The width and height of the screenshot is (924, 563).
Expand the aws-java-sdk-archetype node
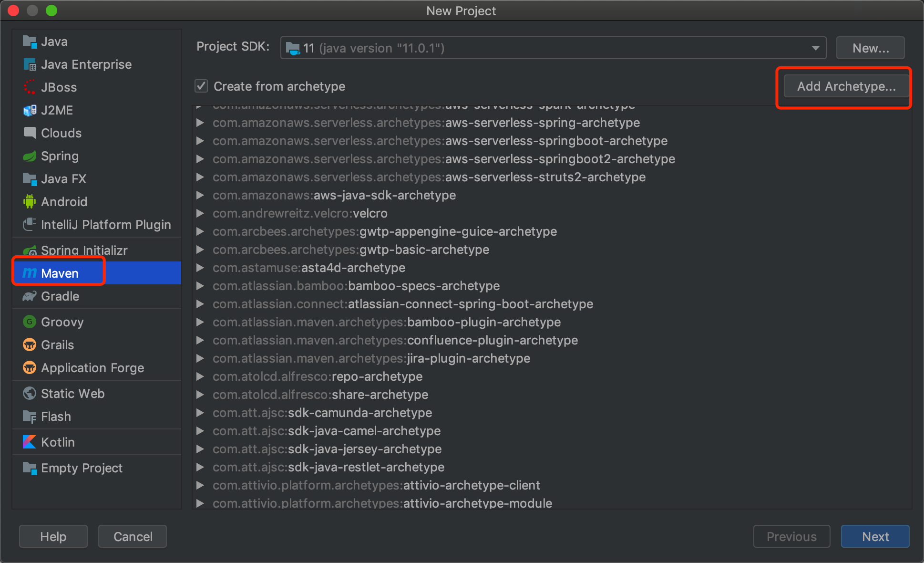coord(200,195)
